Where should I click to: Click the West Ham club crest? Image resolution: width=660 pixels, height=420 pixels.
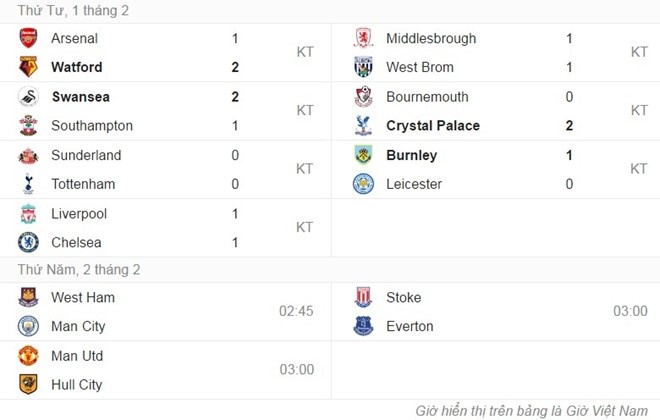tap(28, 298)
